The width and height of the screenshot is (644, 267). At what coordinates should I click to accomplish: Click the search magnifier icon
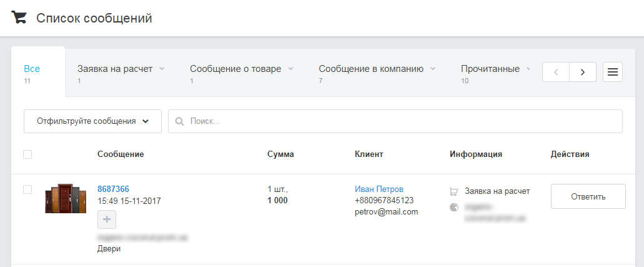(x=179, y=121)
